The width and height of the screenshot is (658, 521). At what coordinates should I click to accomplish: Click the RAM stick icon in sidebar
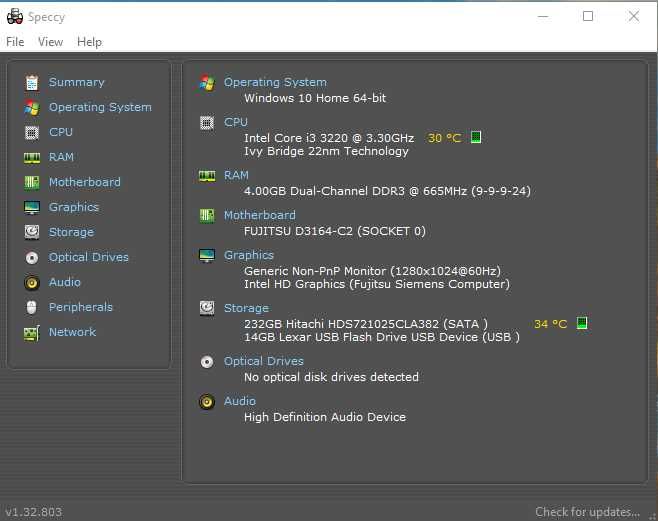[x=32, y=157]
